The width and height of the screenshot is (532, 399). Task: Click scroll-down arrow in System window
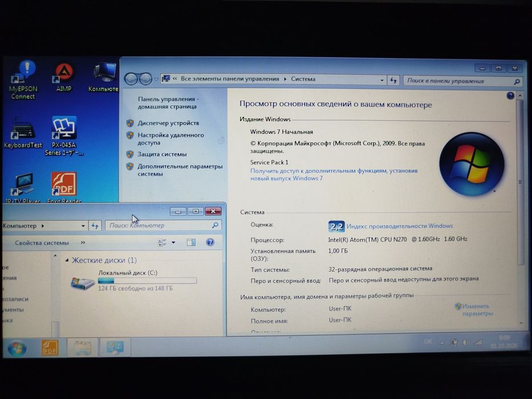point(521,323)
